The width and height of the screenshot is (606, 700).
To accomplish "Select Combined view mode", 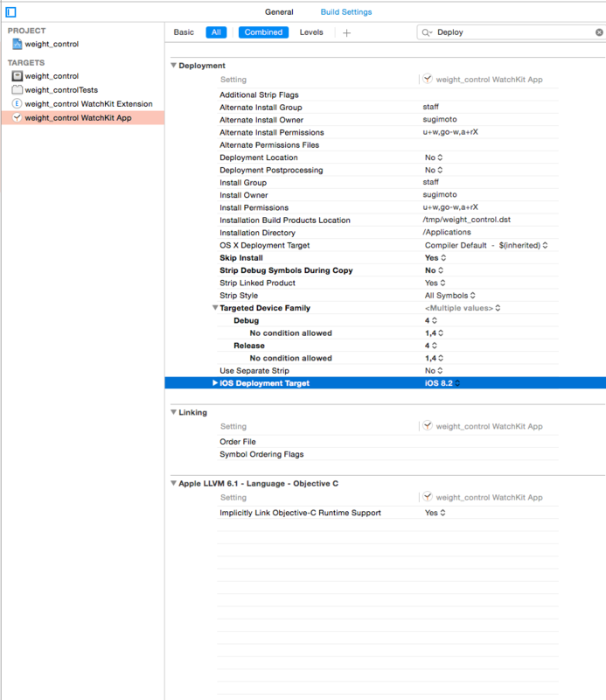I will pos(263,32).
